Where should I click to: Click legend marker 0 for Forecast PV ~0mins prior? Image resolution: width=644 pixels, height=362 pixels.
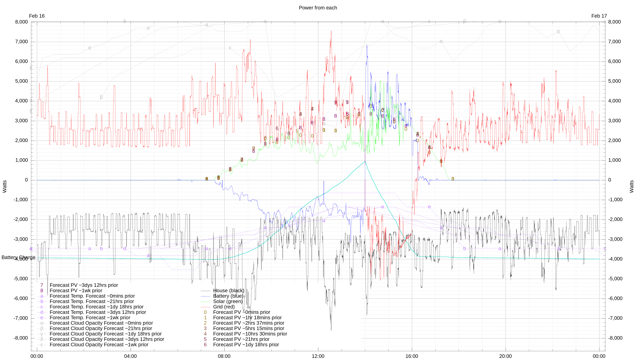point(205,312)
